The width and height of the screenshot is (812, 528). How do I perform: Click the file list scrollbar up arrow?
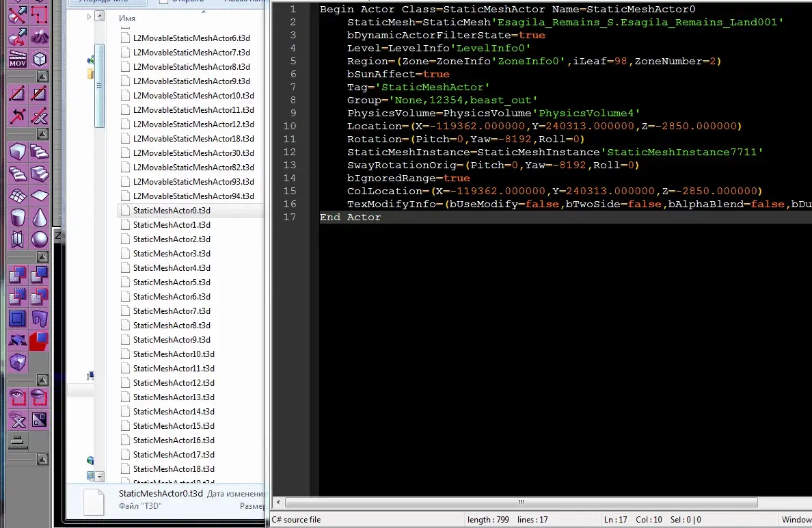click(99, 16)
